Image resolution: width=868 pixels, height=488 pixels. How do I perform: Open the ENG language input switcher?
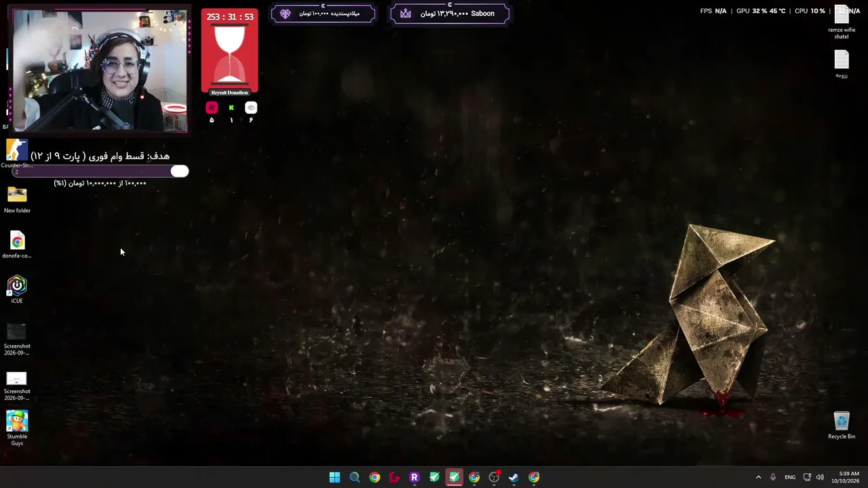pyautogui.click(x=790, y=477)
